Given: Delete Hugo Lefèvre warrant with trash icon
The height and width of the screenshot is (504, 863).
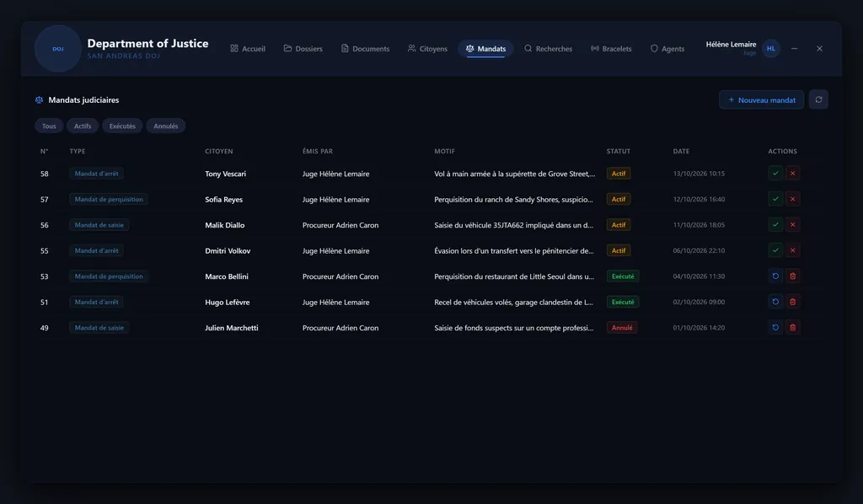Looking at the screenshot, I should [x=792, y=302].
